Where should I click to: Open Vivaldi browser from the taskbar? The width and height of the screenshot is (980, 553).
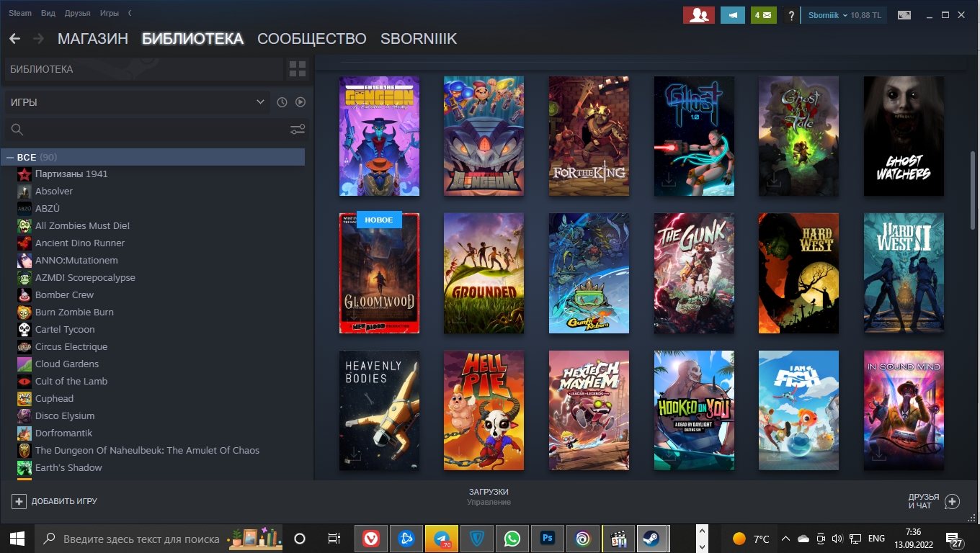(372, 539)
